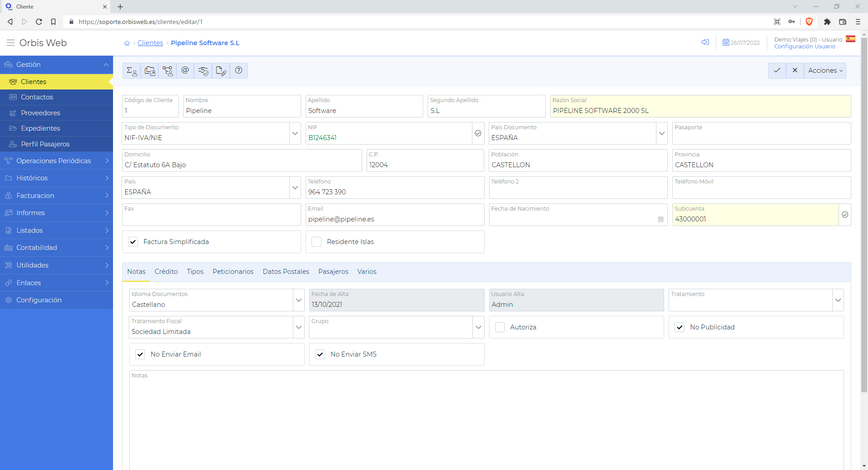Open the Acciones dropdown menu
This screenshot has height=470, width=868.
coord(825,70)
